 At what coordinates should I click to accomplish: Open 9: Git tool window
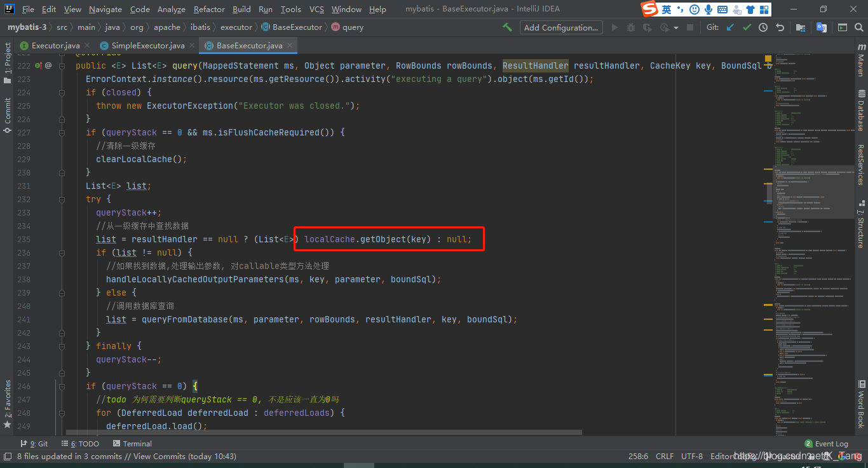click(34, 444)
